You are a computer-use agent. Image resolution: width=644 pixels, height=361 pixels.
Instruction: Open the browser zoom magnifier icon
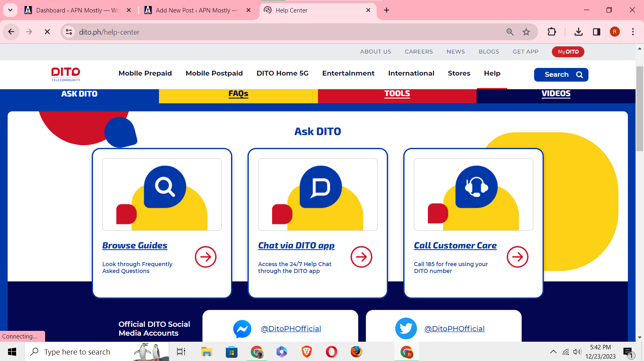(x=510, y=32)
